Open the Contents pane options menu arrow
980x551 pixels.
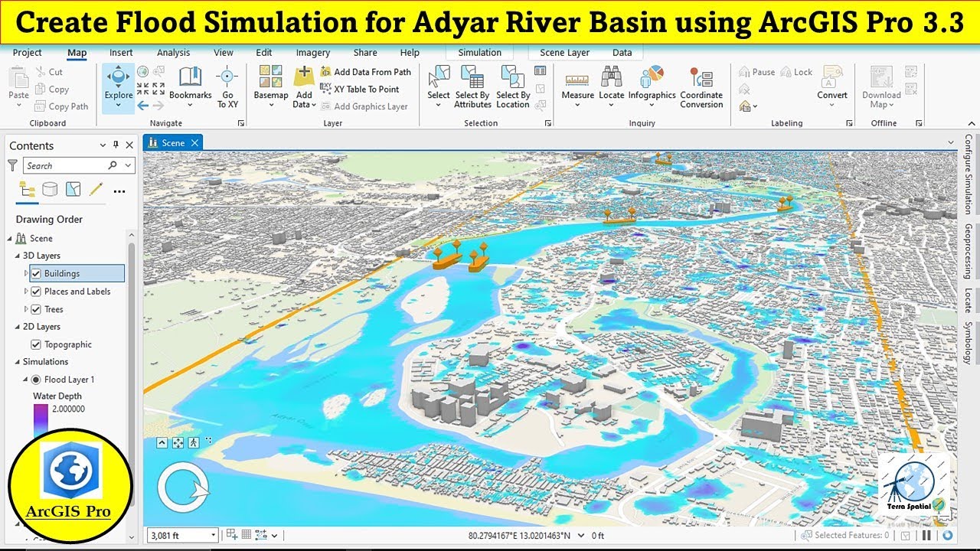[x=103, y=145]
